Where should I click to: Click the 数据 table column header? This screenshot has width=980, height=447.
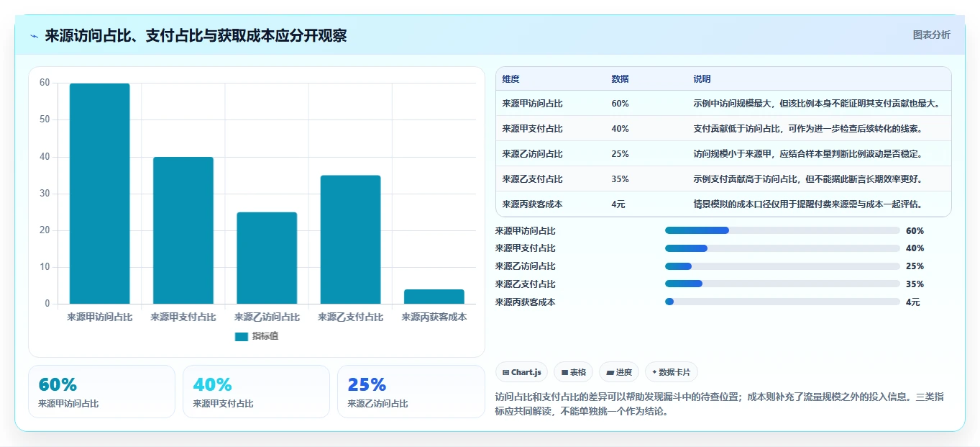tap(620, 78)
